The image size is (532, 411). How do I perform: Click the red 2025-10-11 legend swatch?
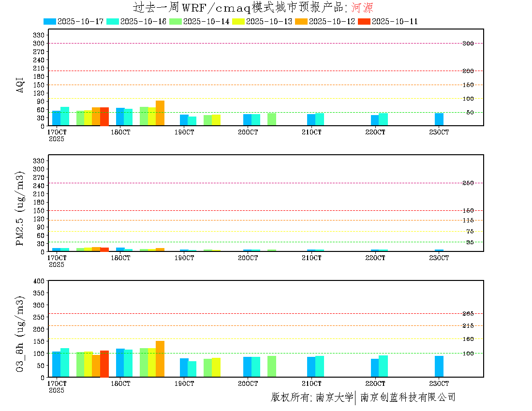point(364,21)
